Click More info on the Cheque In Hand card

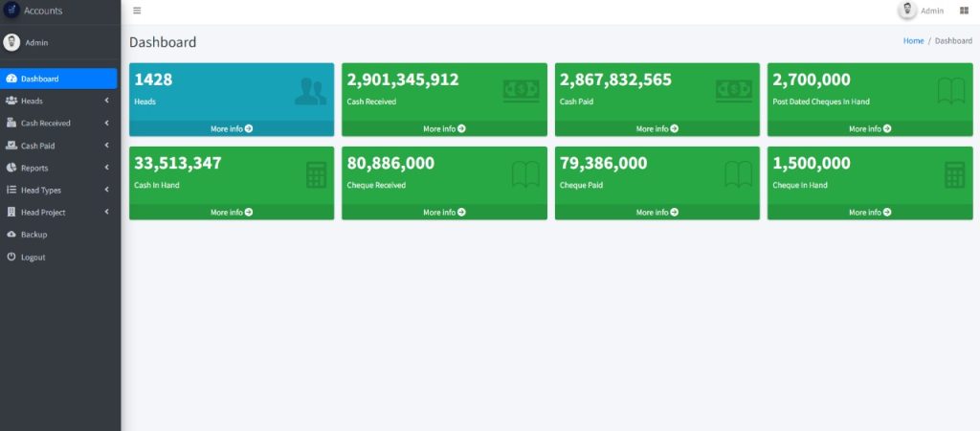[x=869, y=213]
